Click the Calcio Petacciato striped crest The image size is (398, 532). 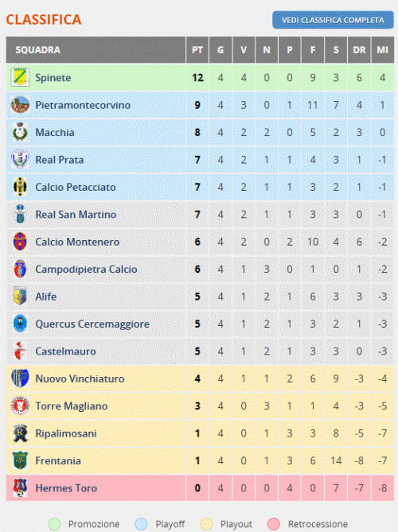20,187
